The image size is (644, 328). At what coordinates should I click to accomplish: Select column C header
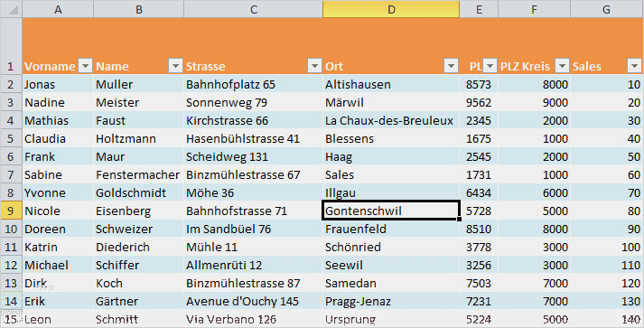[254, 9]
